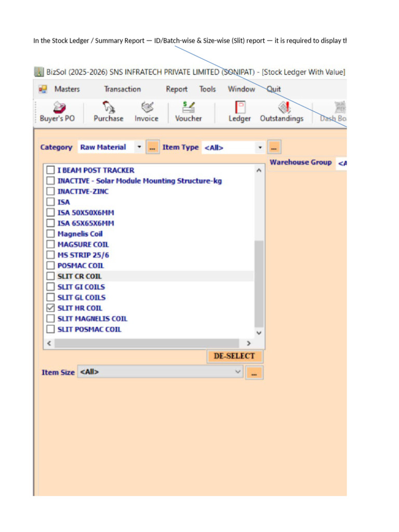Check the Magnelis Coil checkbox
Viewport: 399px width, 532px height.
(x=50, y=234)
